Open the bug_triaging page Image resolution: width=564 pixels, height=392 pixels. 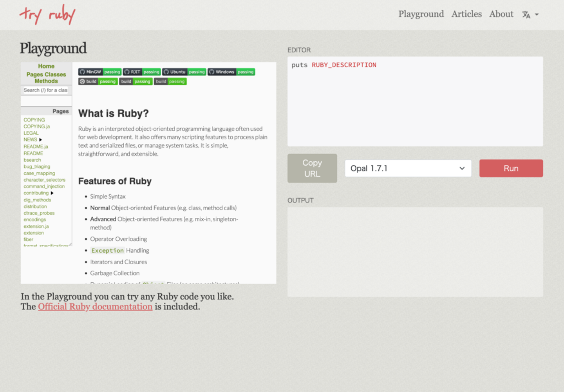(37, 166)
